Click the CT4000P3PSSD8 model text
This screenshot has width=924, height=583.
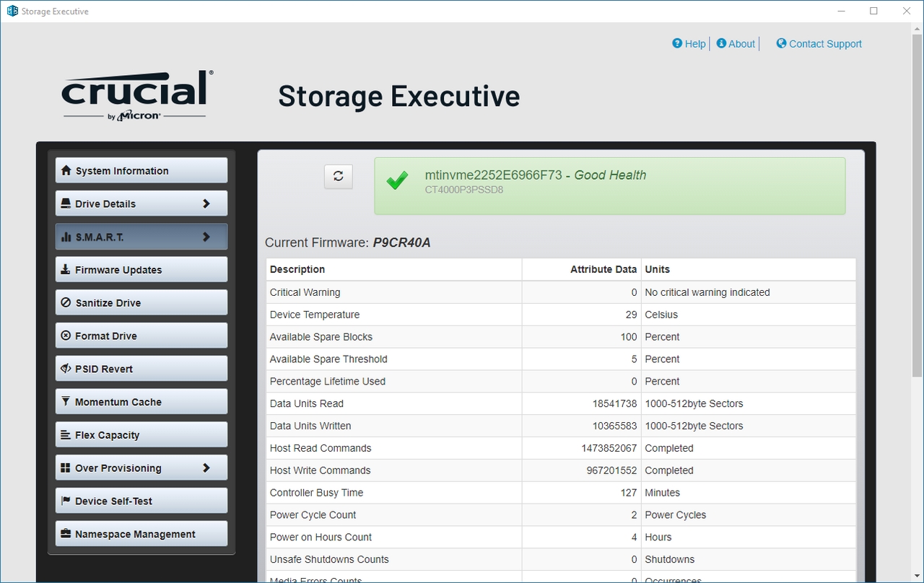[x=463, y=190]
